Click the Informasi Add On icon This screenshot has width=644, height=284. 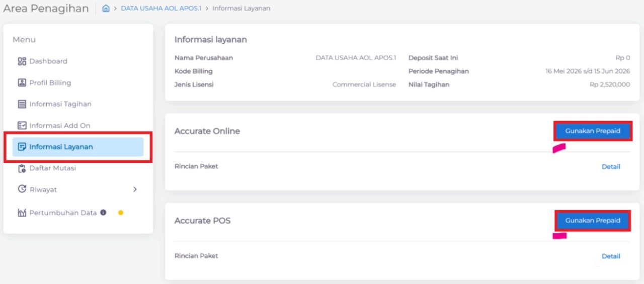(x=22, y=126)
